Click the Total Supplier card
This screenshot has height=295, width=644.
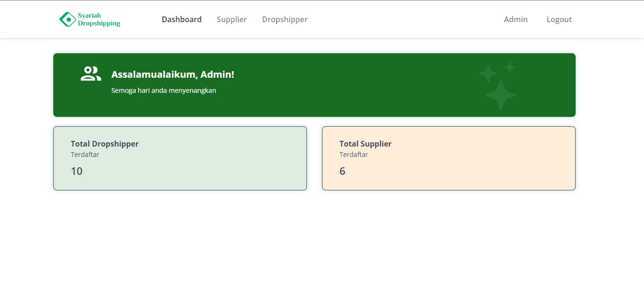click(448, 158)
